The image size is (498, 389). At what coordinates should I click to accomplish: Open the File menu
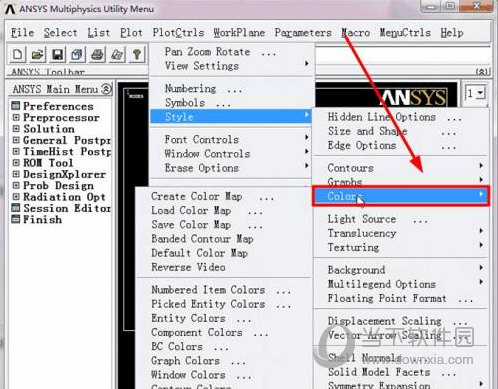22,33
